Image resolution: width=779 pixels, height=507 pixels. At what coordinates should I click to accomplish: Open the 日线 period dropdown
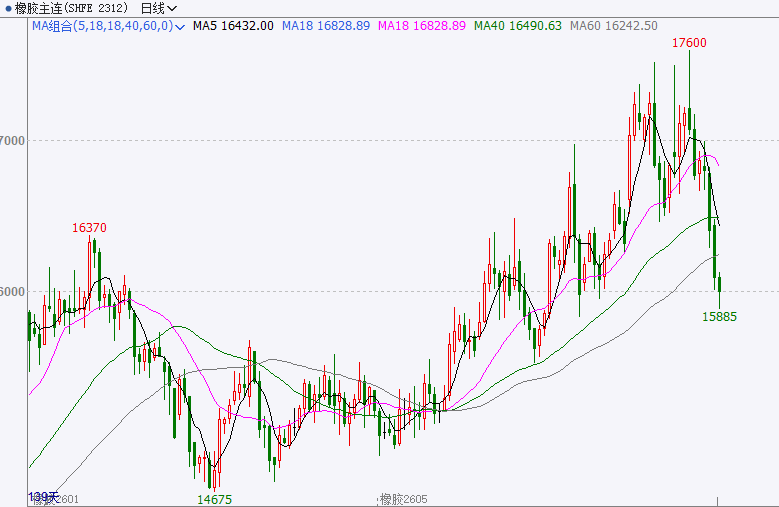[158, 8]
